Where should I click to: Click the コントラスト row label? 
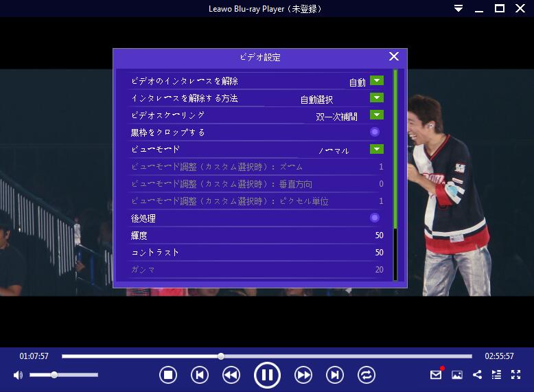coord(155,253)
